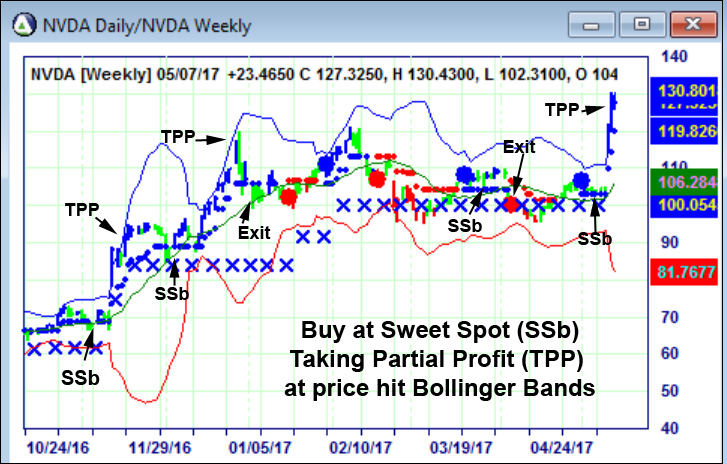Screen dimensions: 727x464
Task: Click the 10/24/16 date axis label
Action: pos(58,448)
